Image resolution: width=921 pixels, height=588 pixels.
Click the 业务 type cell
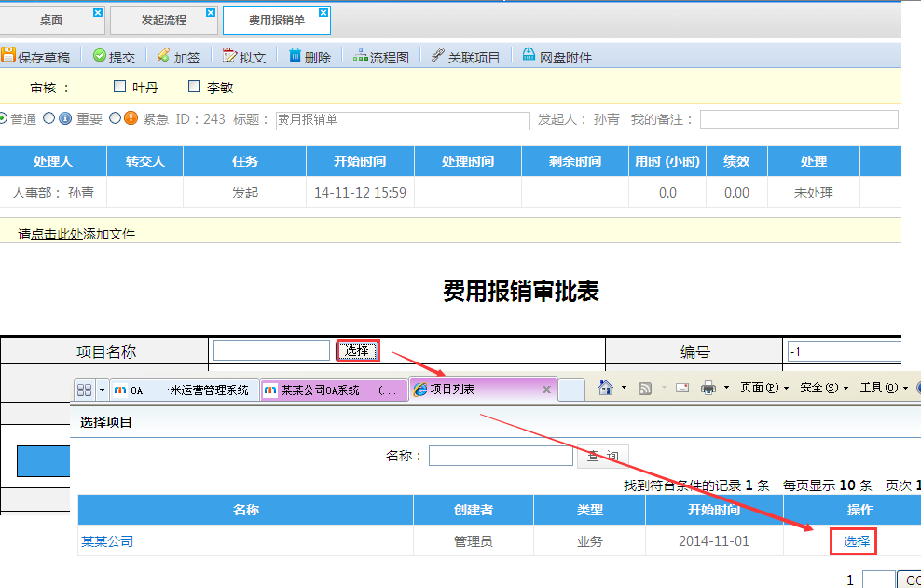(x=590, y=541)
